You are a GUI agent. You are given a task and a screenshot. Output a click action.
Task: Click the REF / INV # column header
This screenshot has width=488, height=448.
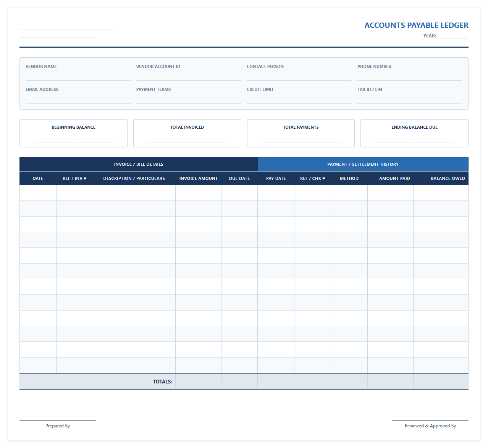[74, 178]
